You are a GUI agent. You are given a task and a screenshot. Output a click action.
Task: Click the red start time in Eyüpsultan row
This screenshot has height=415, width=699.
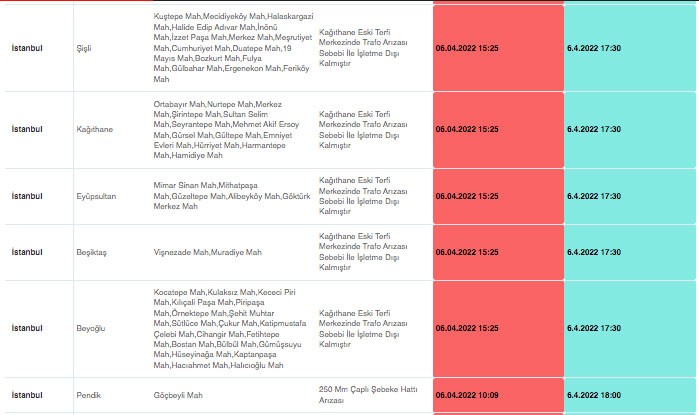pos(467,196)
